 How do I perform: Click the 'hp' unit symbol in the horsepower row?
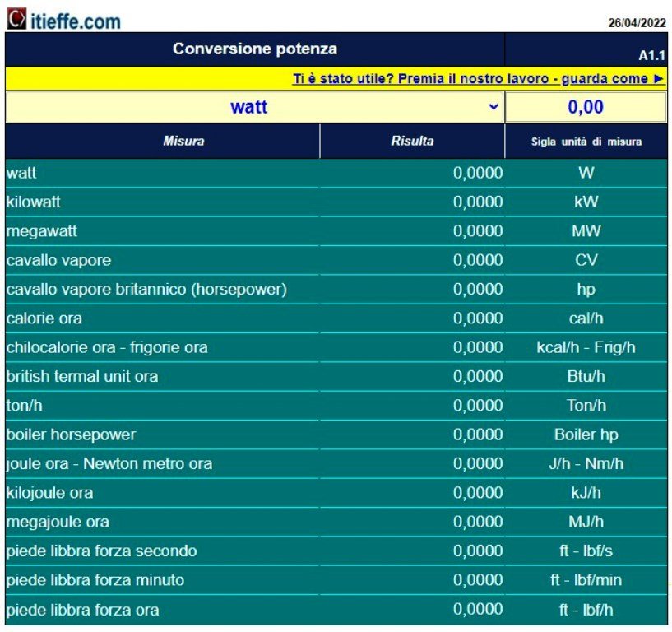[586, 290]
